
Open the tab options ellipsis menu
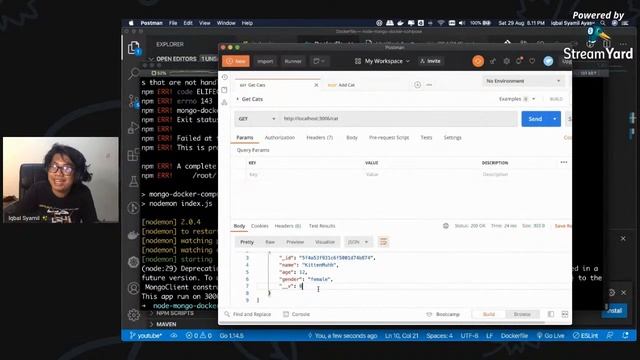[x=429, y=85]
